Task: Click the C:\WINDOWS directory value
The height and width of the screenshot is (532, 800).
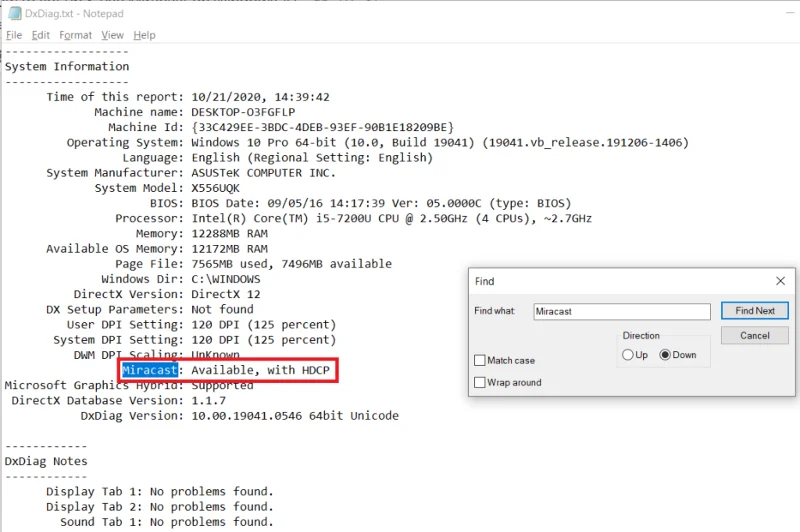Action: point(226,279)
